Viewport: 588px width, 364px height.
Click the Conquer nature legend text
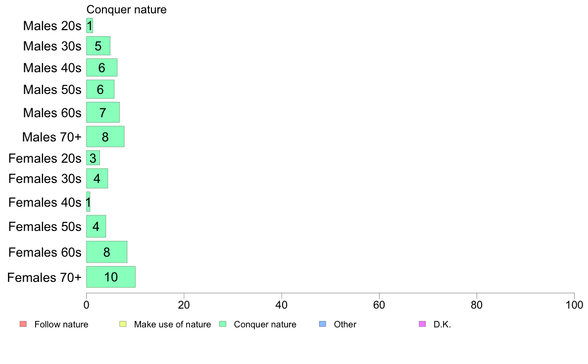pyautogui.click(x=265, y=324)
